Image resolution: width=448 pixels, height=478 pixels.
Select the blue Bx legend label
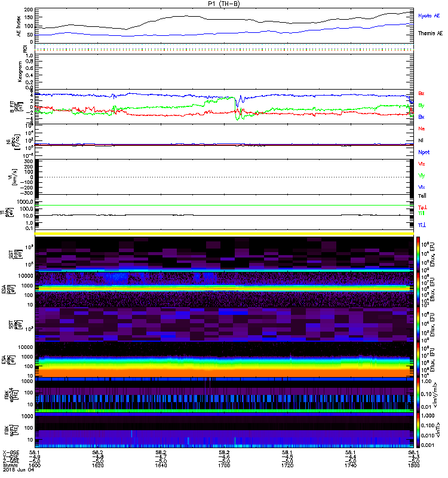[x=421, y=117]
